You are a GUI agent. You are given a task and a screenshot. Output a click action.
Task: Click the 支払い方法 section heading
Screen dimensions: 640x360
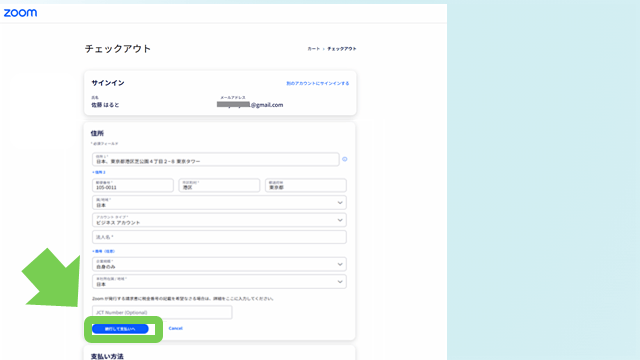click(107, 356)
